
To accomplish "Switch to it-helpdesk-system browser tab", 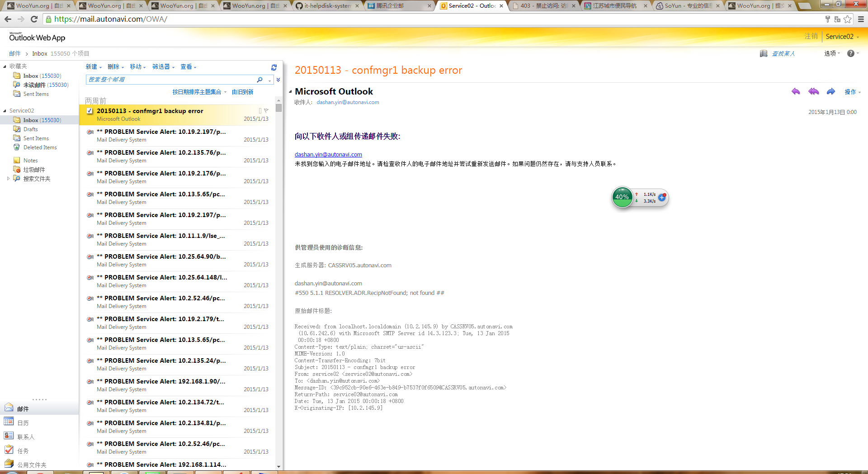I will (x=327, y=6).
